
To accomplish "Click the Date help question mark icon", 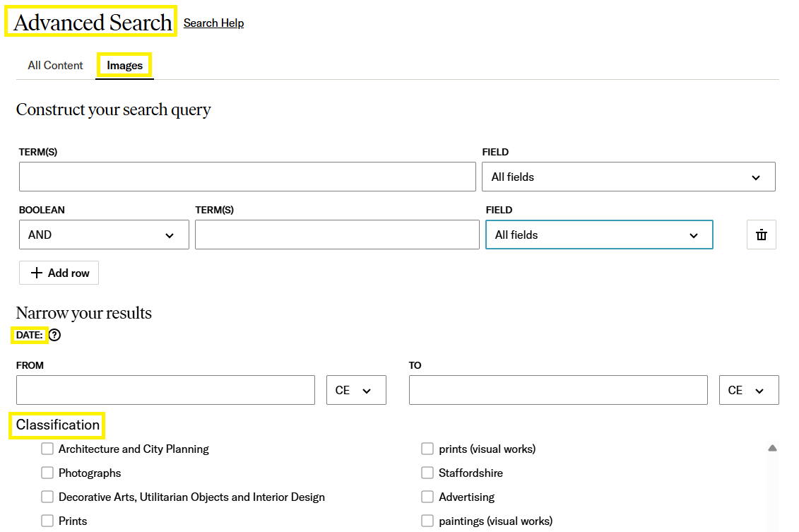I will 54,336.
